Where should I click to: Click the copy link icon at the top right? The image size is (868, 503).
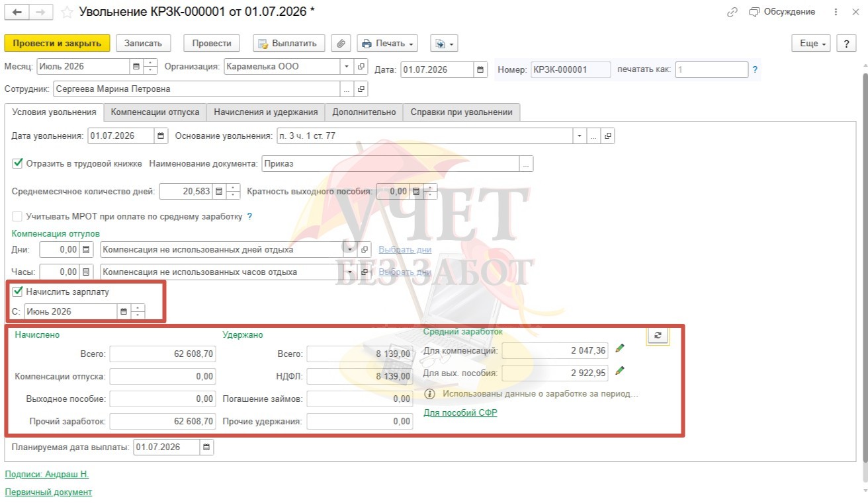click(732, 12)
